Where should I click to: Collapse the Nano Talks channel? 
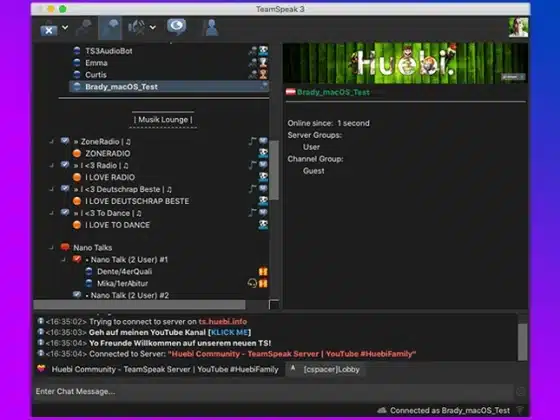[x=52, y=248]
